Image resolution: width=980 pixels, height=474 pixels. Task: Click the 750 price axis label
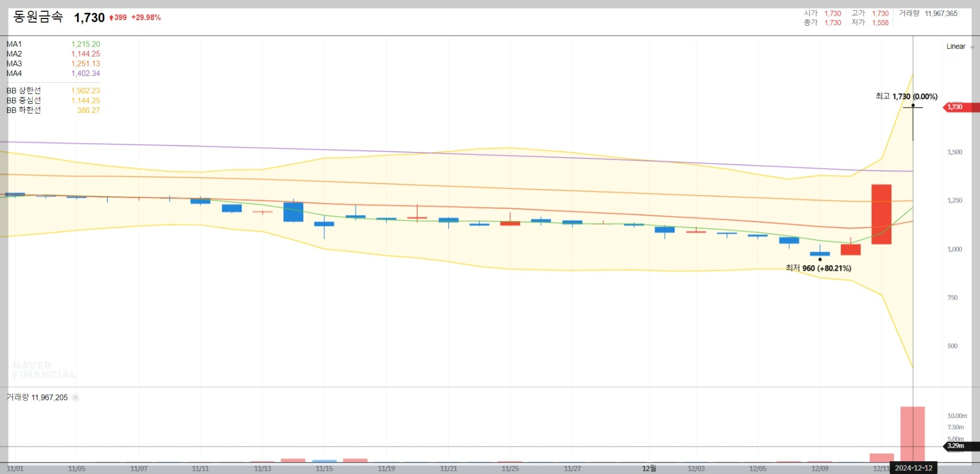click(953, 297)
